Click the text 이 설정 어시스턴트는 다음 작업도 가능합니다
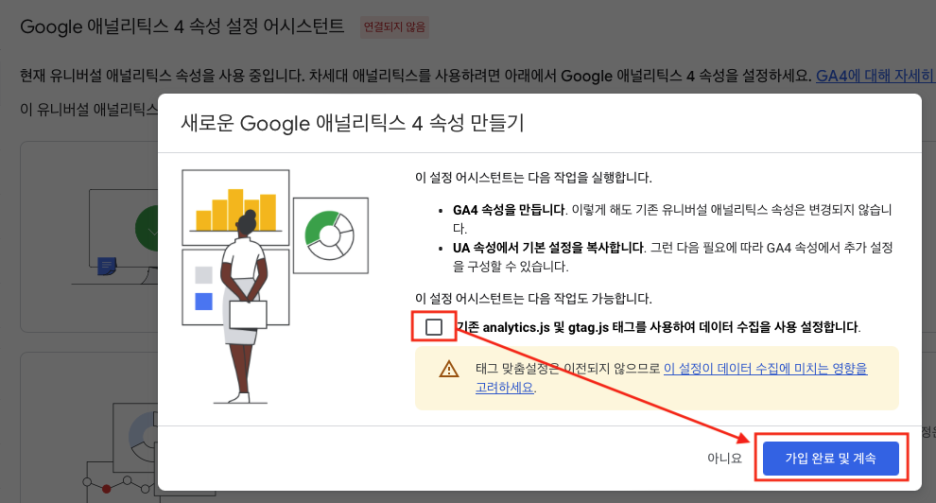Screen dimensions: 936x503 pyautogui.click(x=534, y=298)
